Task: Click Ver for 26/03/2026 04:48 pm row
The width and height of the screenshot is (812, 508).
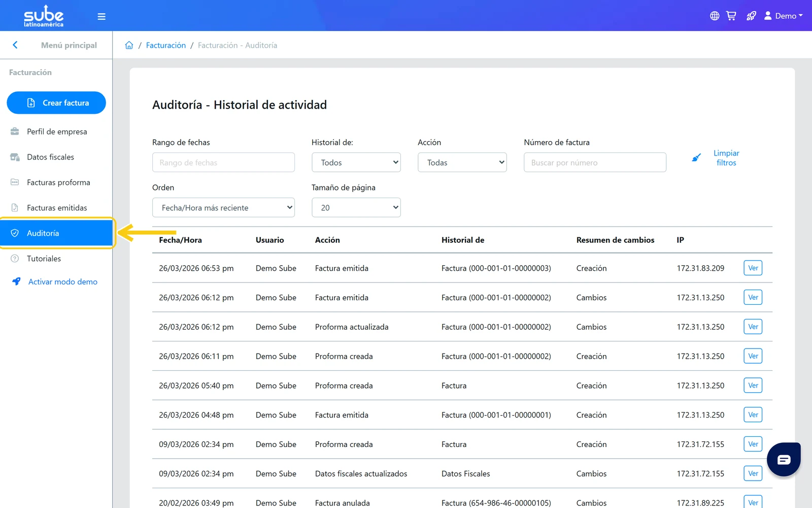Action: pyautogui.click(x=753, y=415)
